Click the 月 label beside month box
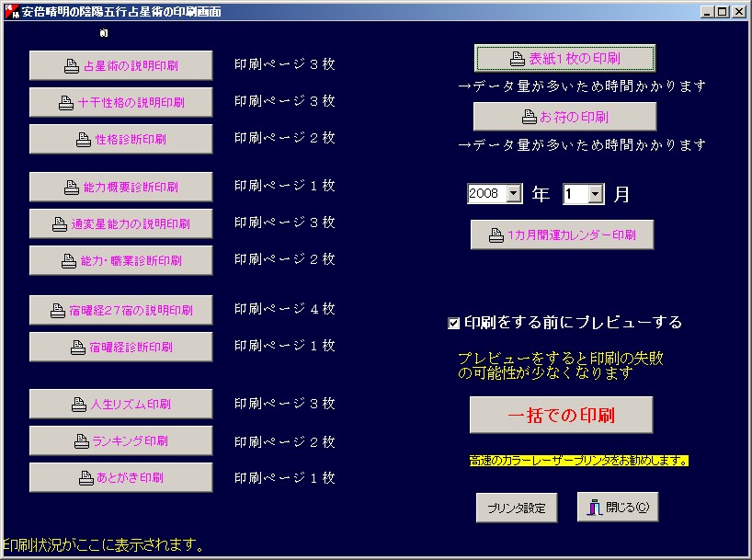The height and width of the screenshot is (560, 752). click(x=621, y=194)
